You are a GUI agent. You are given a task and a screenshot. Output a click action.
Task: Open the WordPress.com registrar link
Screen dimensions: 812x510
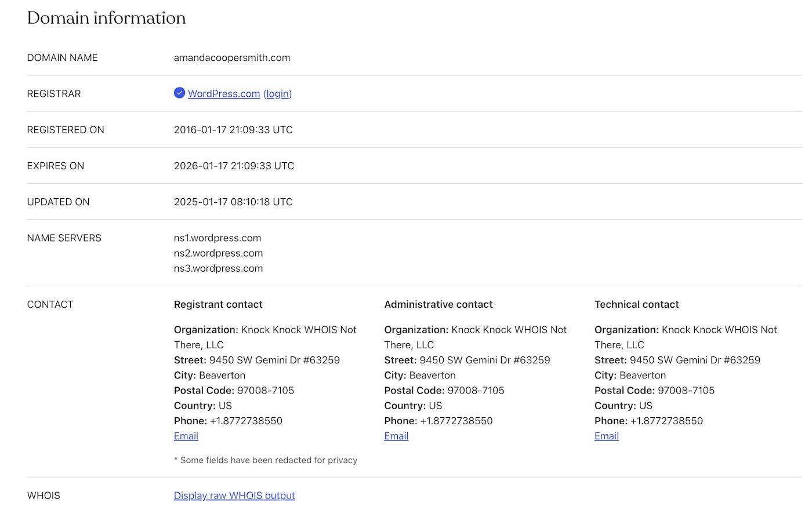[x=224, y=94]
